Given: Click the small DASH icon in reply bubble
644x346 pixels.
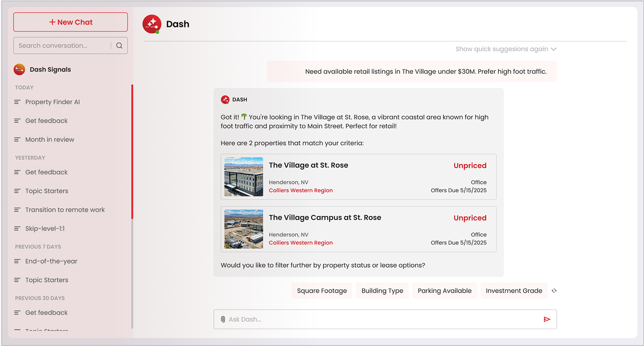Looking at the screenshot, I should tap(225, 99).
